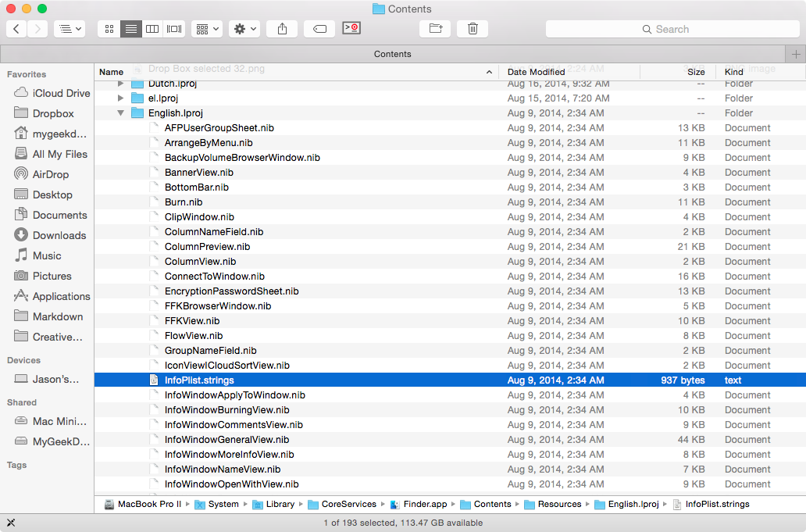Add a new tab with plus button
Image resolution: width=806 pixels, height=532 pixels.
796,54
